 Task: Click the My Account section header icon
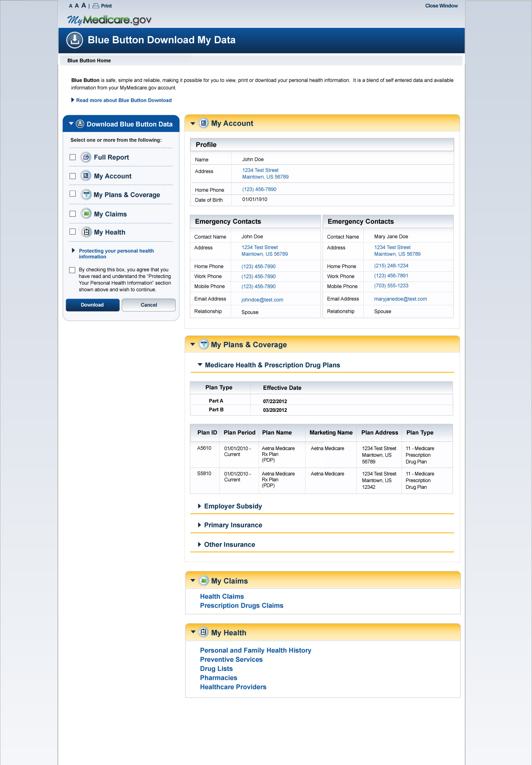(x=203, y=123)
